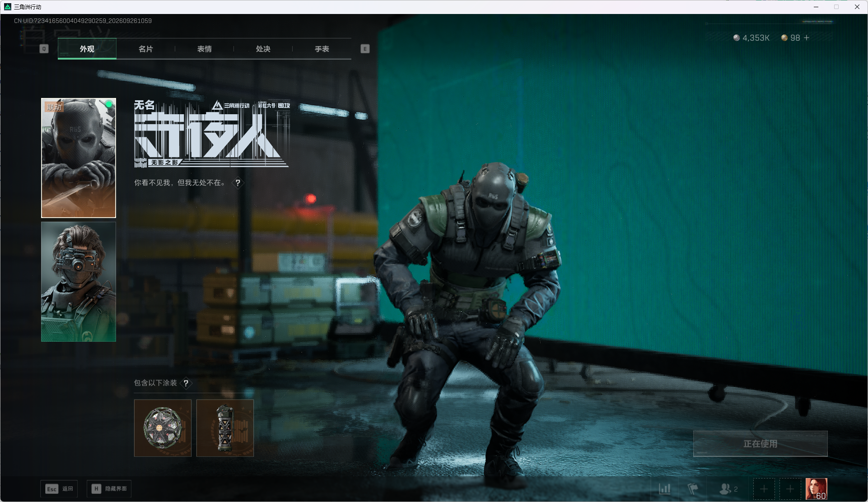This screenshot has height=502, width=868.
Task: Click the 正在使用 button
Action: coord(761,444)
